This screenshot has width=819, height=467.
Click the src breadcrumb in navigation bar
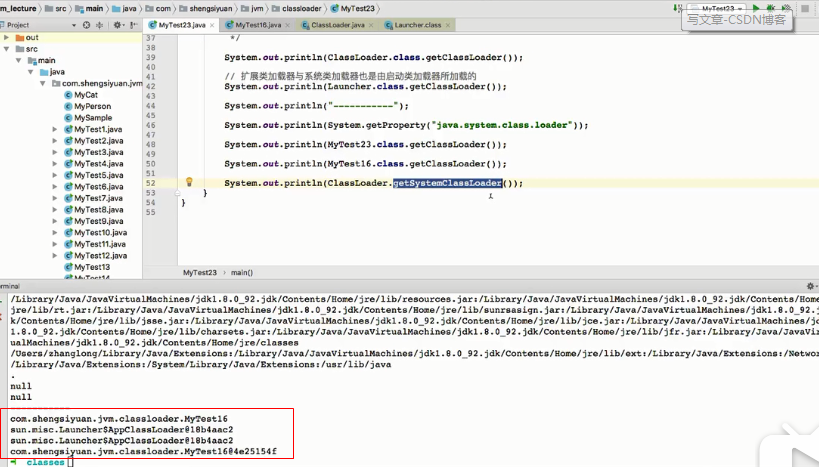[x=56, y=8]
